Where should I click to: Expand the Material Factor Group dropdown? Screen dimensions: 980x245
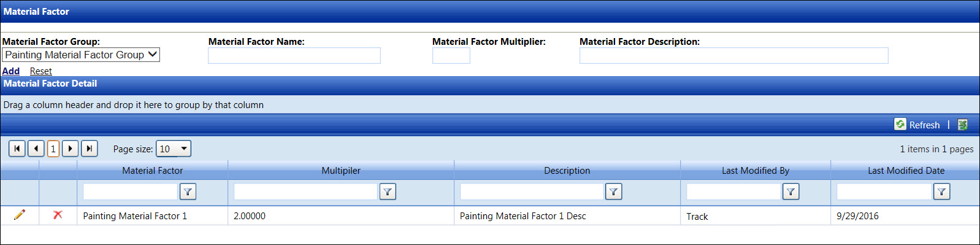tap(81, 55)
